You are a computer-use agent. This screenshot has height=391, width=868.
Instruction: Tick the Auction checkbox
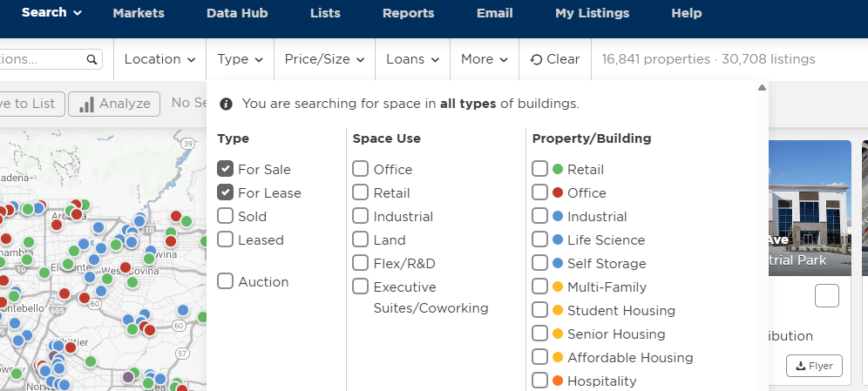tap(225, 281)
